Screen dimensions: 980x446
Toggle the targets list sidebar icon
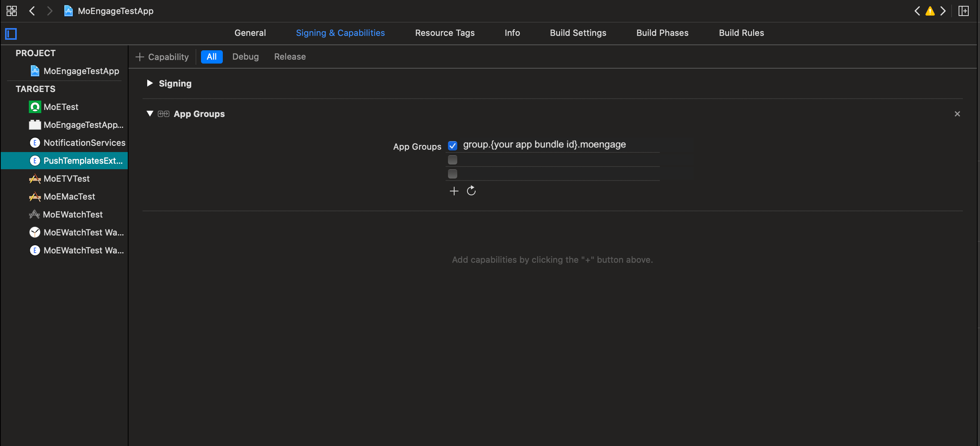(11, 34)
